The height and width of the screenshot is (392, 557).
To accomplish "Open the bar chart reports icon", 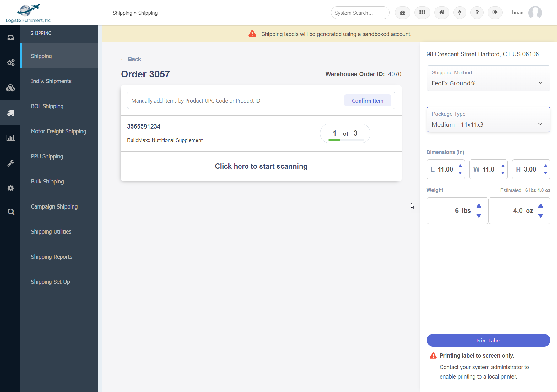I will (11, 138).
